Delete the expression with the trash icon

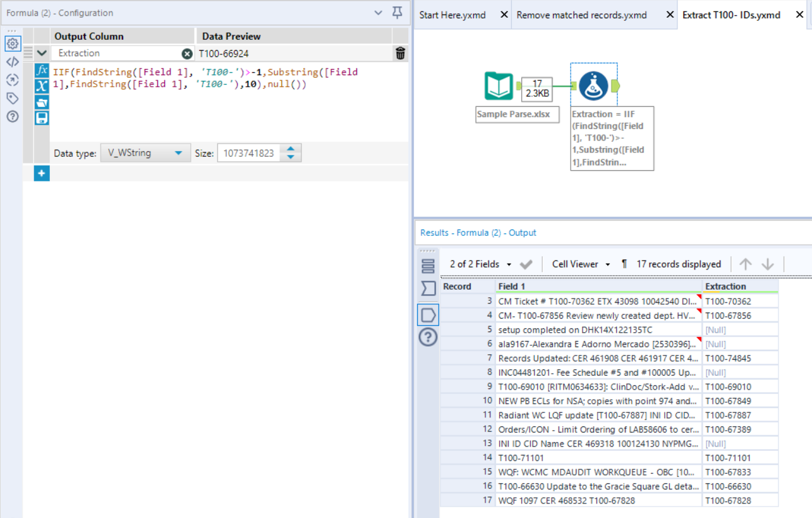[400, 53]
